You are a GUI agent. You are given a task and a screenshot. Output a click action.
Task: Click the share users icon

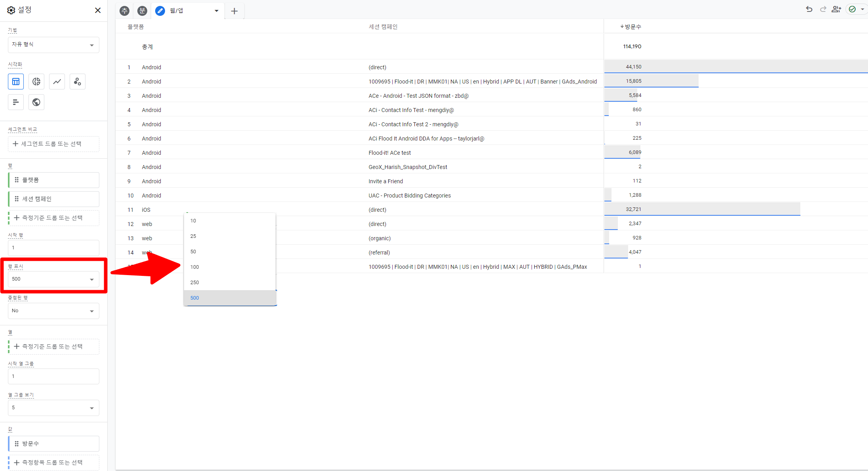point(836,9)
